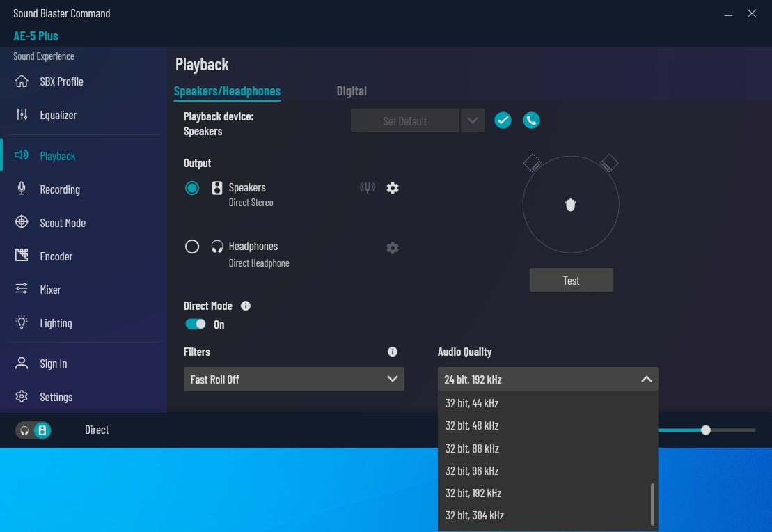Open the Headphones configuration gear icon
This screenshot has width=772, height=532.
[x=393, y=248]
